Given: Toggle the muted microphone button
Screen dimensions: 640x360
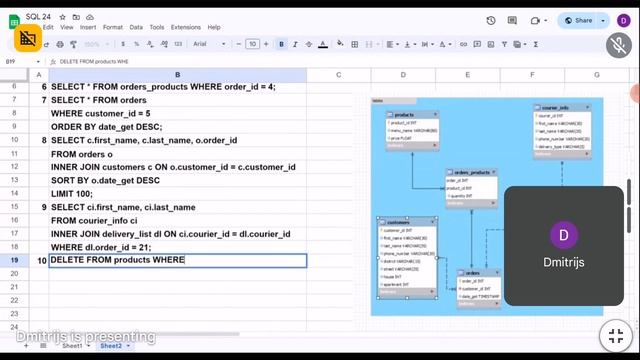Looking at the screenshot, I should point(619,45).
